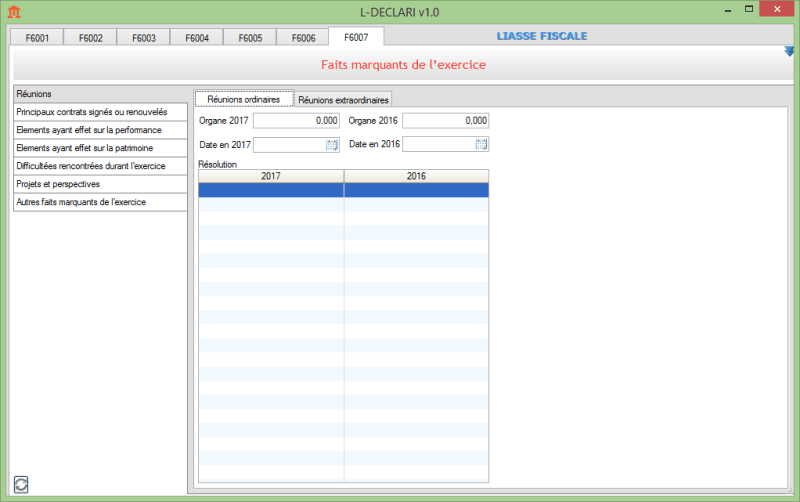
Task: Open the F6003 tab
Action: (143, 38)
